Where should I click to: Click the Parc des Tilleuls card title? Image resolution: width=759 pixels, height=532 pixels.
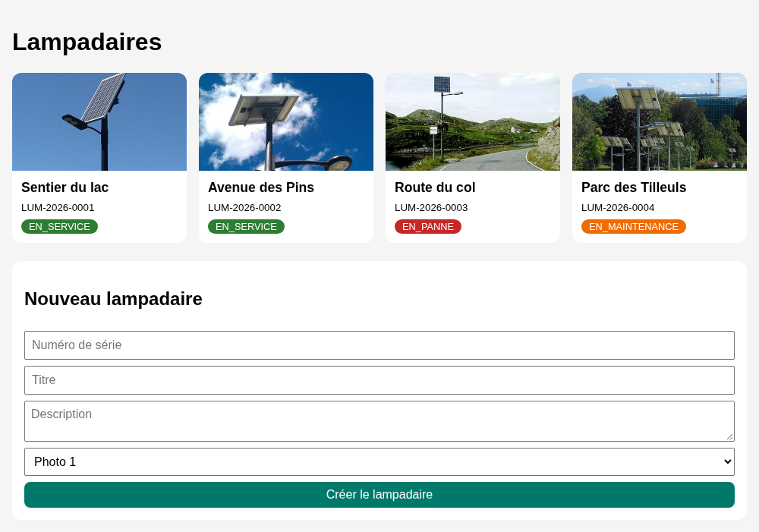634,187
